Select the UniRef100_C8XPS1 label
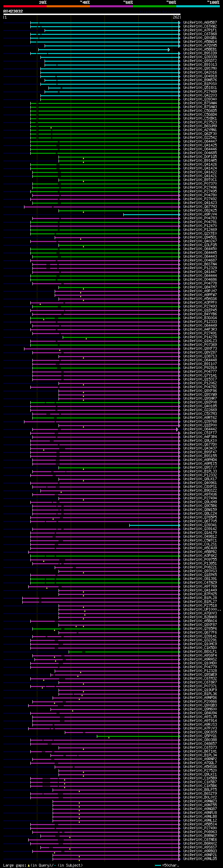Image resolution: width=223 pixels, height=868 pixels. tap(200, 487)
